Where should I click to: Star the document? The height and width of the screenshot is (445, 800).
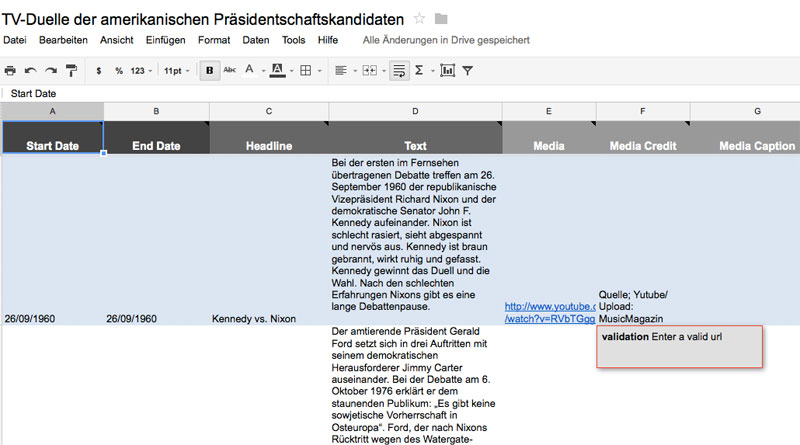[419, 19]
